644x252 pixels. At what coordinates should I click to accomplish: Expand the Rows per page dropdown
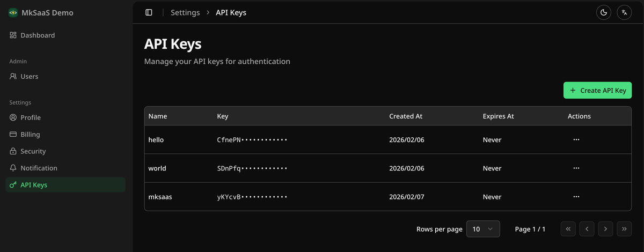(483, 229)
